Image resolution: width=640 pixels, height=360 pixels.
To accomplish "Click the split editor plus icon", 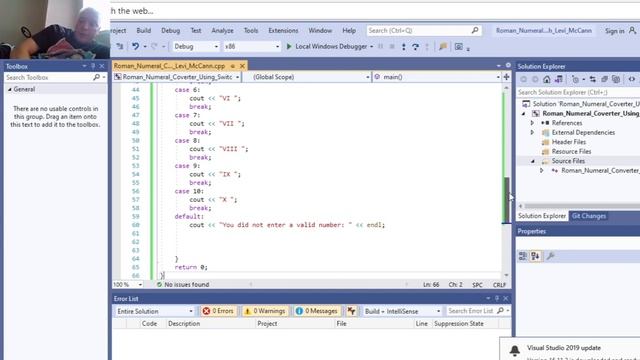I will [x=507, y=77].
